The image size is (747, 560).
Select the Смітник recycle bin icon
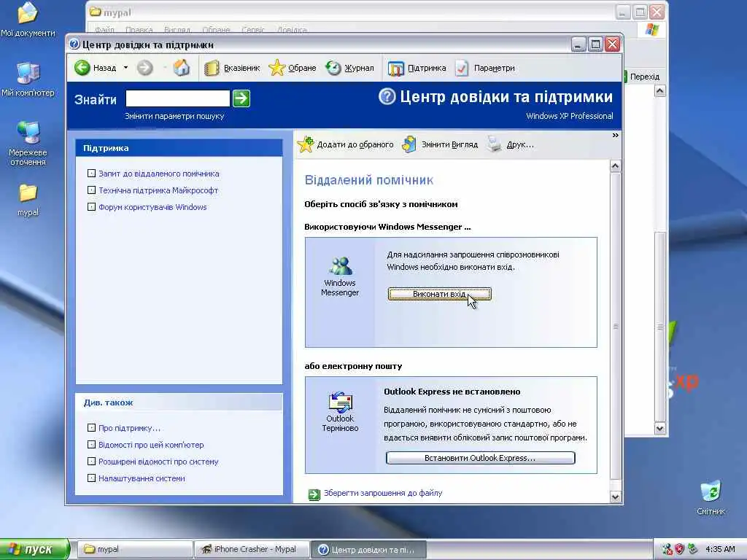click(x=711, y=497)
